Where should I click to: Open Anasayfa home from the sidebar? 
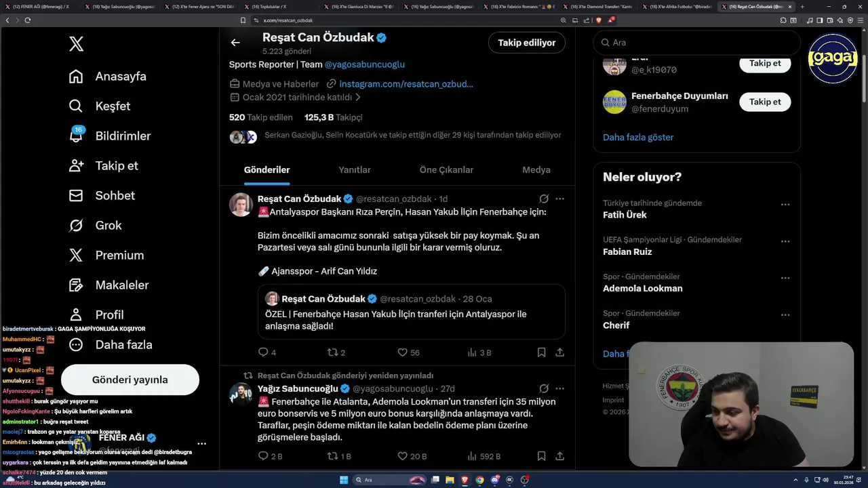pos(108,76)
